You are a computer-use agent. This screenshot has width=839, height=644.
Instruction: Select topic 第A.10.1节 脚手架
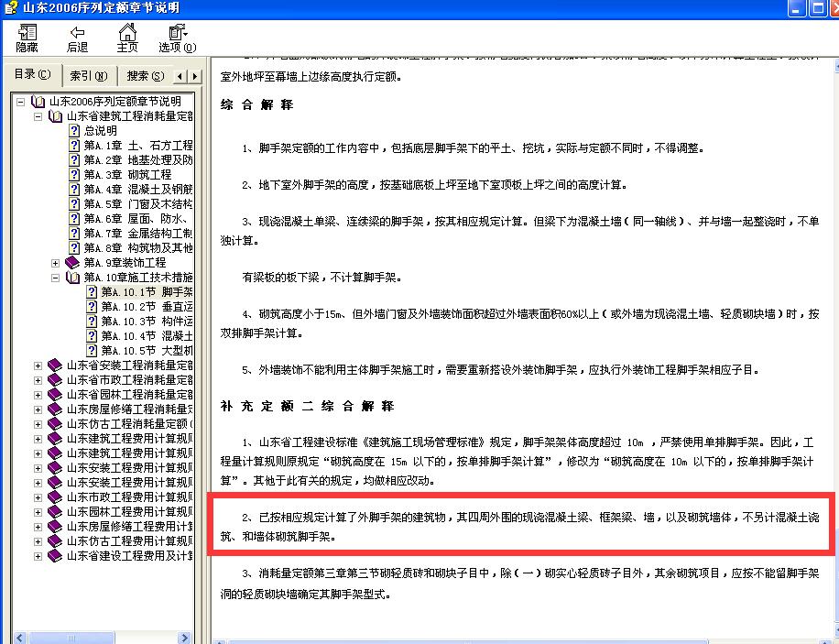[147, 291]
